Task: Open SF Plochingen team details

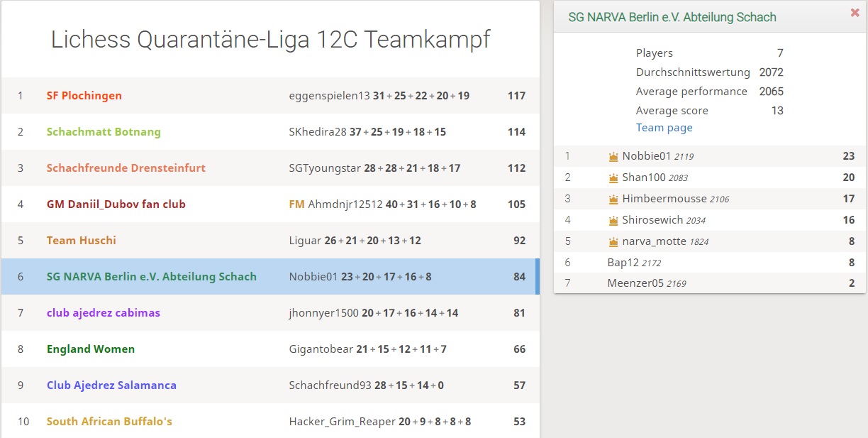Action: tap(84, 96)
